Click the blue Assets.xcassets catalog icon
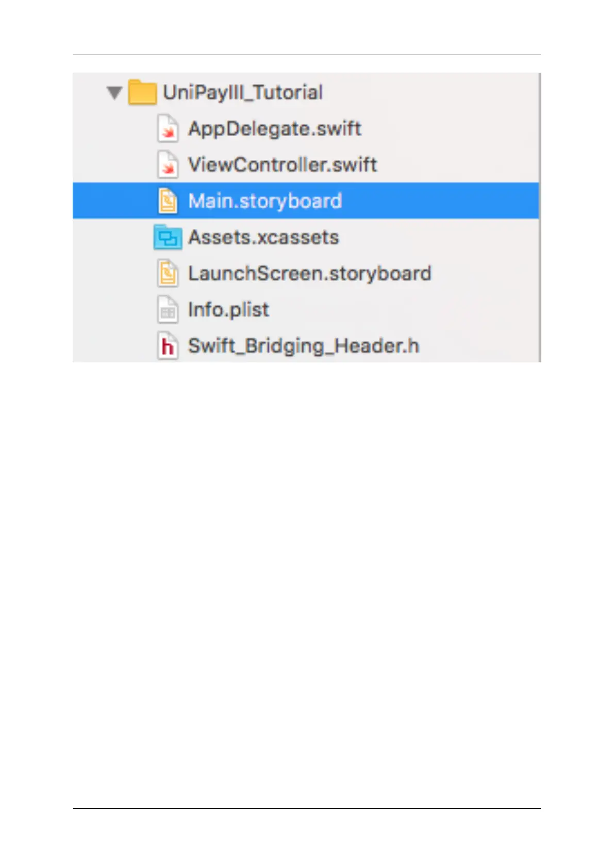The width and height of the screenshot is (614, 868). (168, 238)
